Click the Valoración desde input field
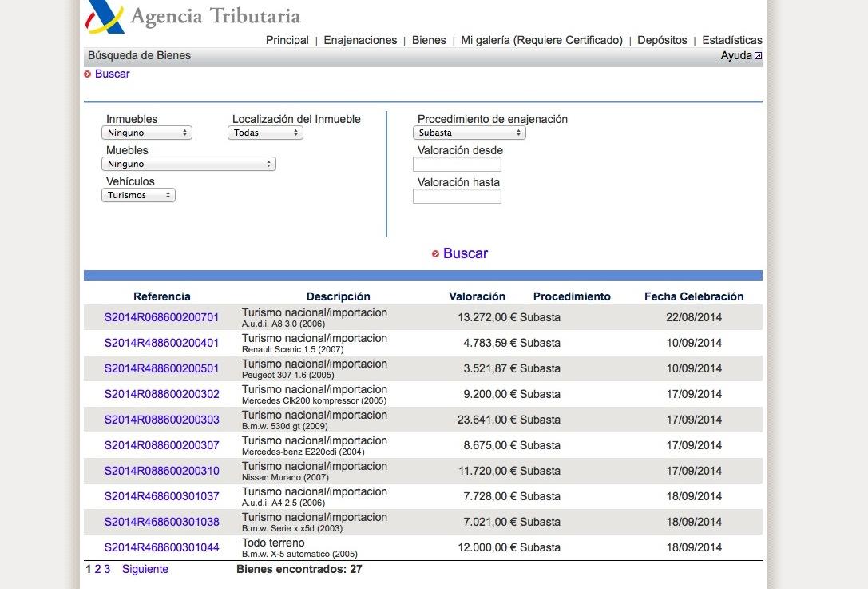 point(457,165)
